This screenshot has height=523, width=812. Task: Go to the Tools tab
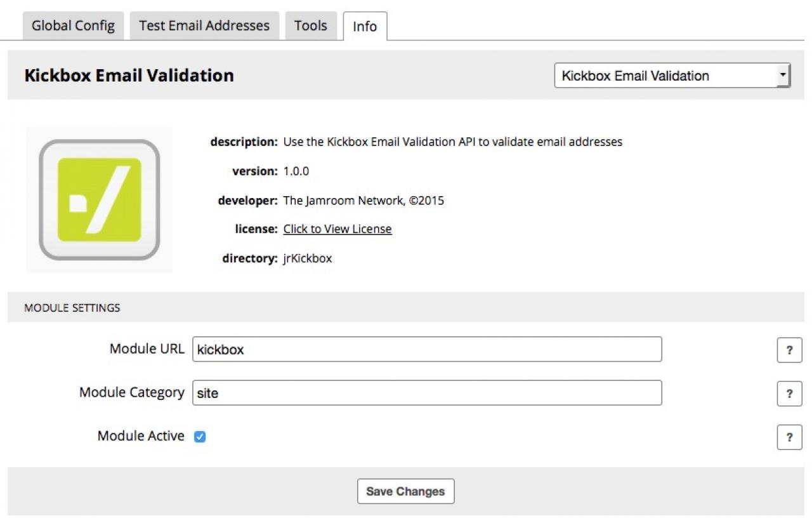(310, 26)
